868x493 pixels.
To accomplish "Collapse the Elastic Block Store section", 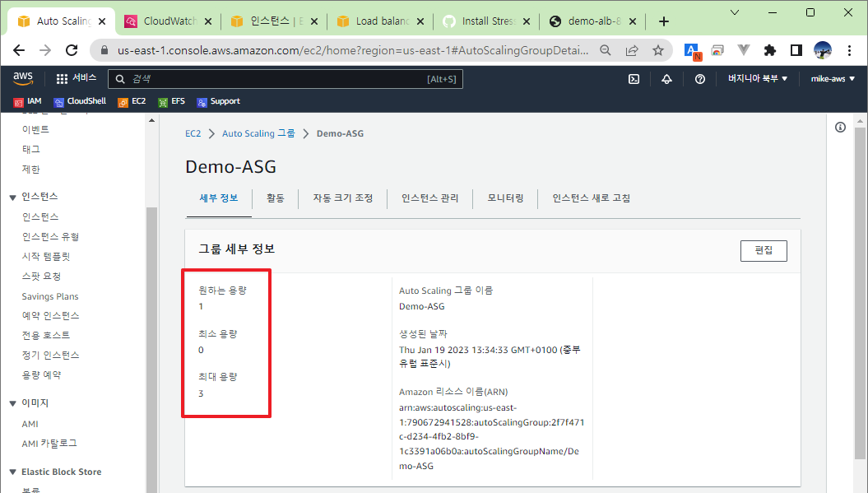I will (12, 472).
